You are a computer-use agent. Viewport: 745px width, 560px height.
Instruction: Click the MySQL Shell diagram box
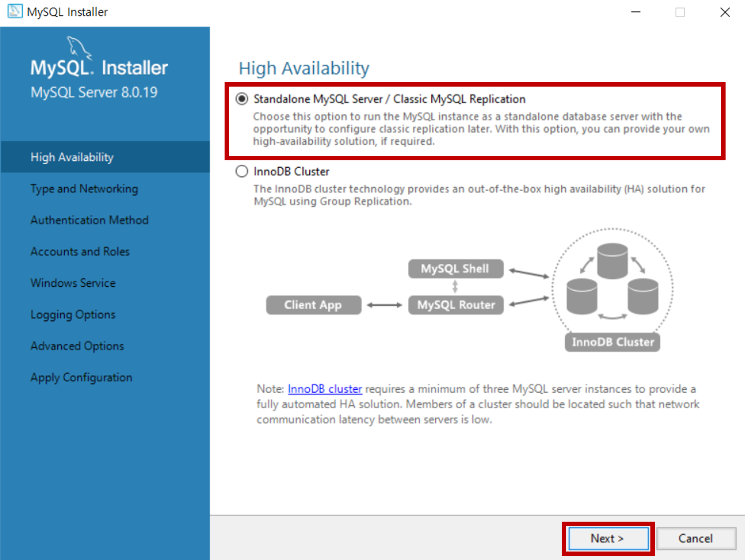[456, 269]
